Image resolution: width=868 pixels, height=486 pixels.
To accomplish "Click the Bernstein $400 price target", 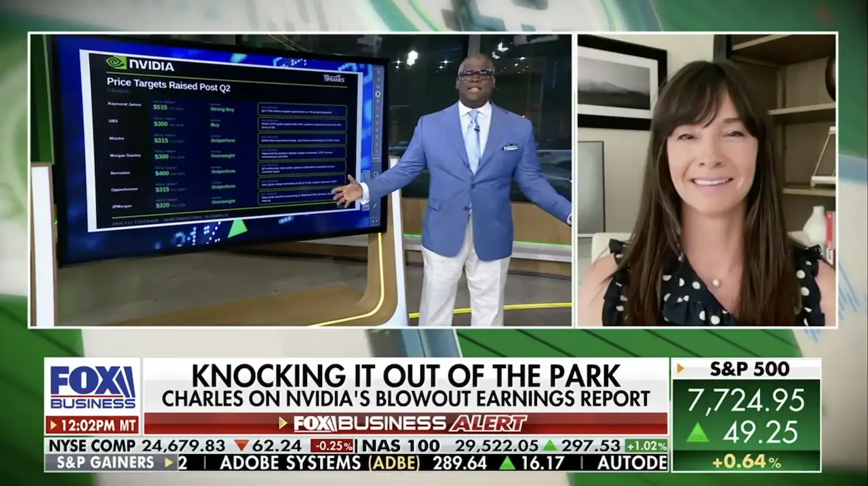I will click(x=161, y=173).
